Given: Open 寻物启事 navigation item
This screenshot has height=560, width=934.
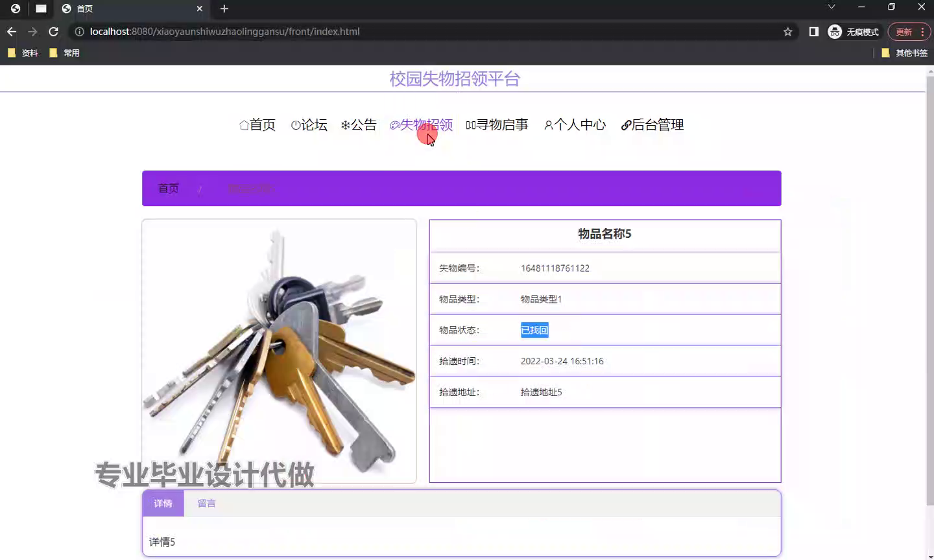Looking at the screenshot, I should (497, 124).
